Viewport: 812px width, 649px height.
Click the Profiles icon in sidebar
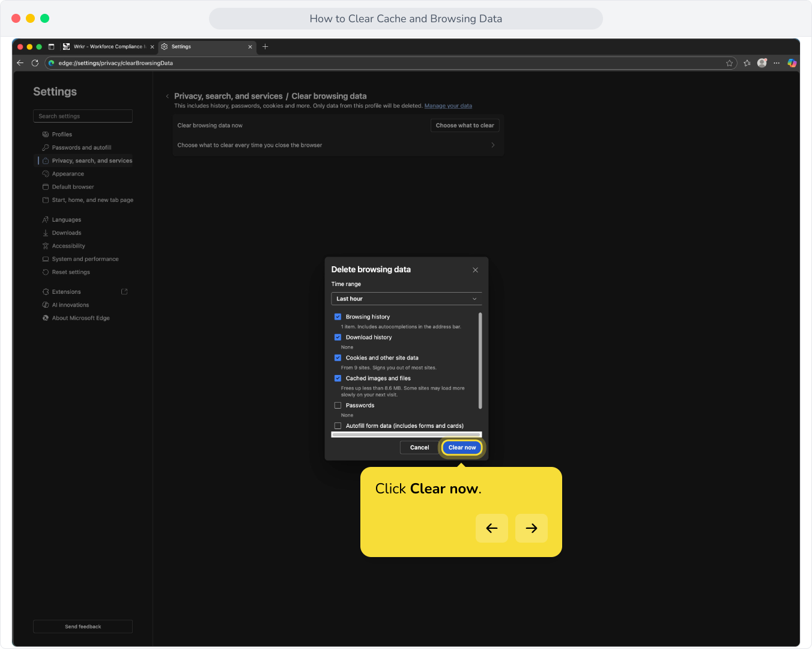[46, 134]
